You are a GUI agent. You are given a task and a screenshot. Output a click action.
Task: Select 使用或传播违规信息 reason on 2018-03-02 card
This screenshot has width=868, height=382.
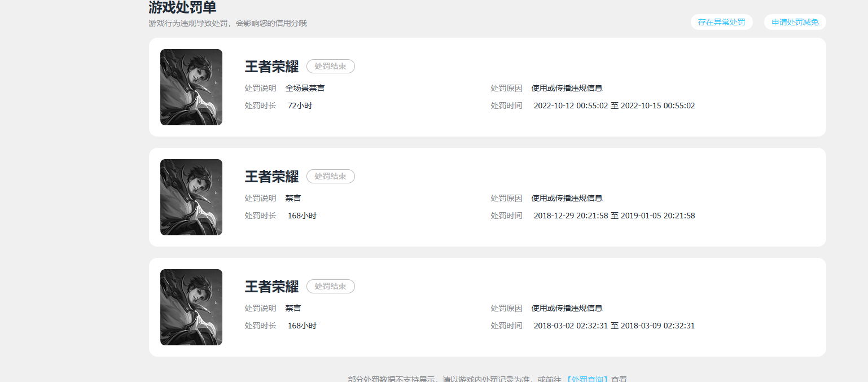567,308
